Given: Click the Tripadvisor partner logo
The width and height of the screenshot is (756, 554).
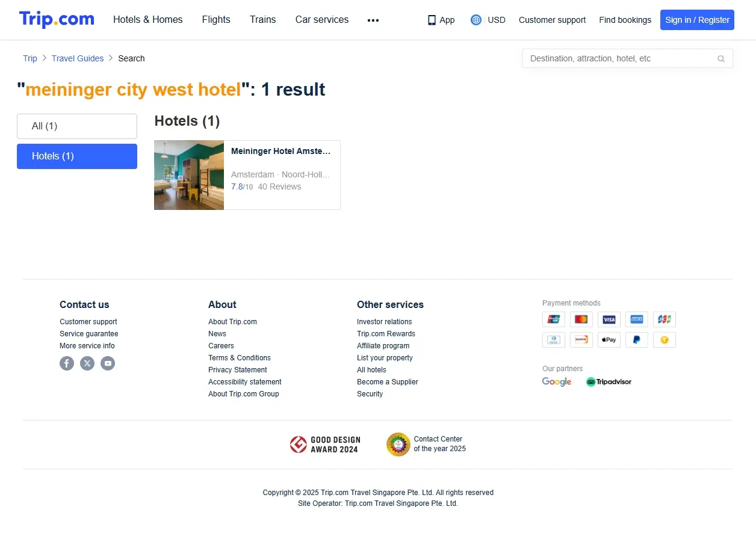Looking at the screenshot, I should coord(609,382).
